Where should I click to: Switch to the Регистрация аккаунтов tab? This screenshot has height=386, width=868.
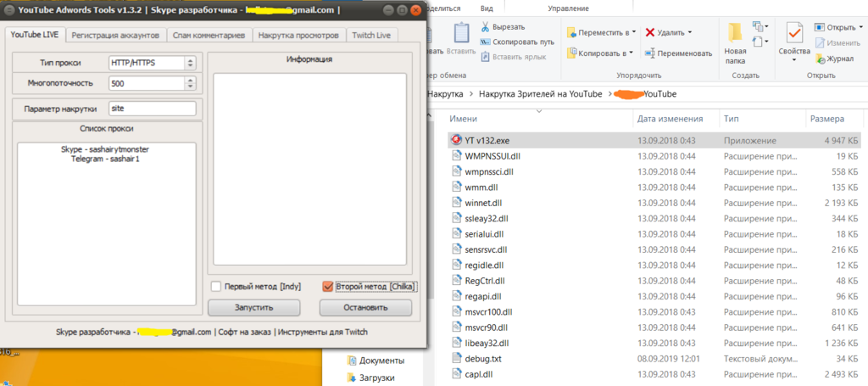[x=114, y=35]
